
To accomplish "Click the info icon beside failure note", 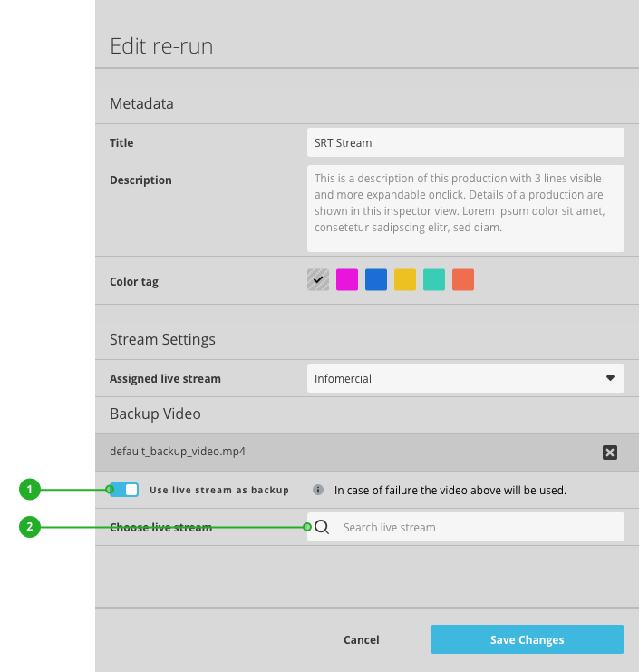I will [318, 490].
